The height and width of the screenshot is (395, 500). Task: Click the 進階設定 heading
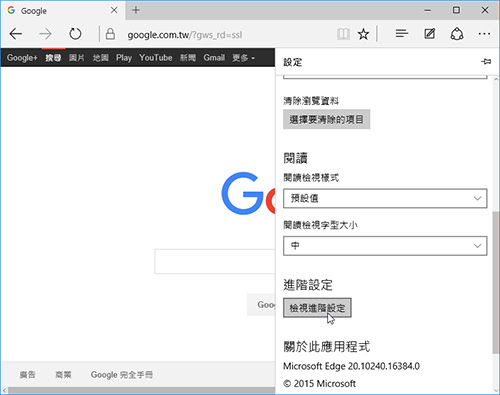tap(308, 285)
